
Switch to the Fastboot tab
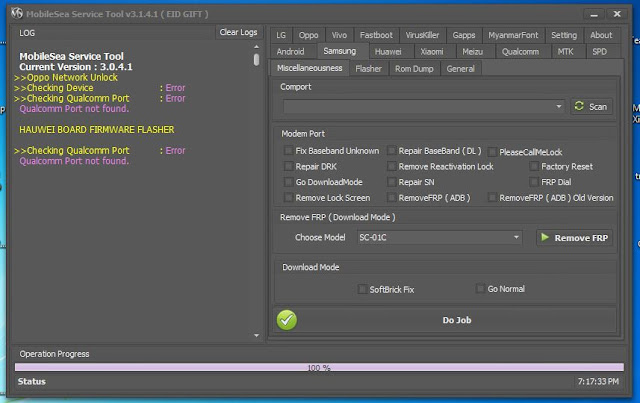pos(376,35)
